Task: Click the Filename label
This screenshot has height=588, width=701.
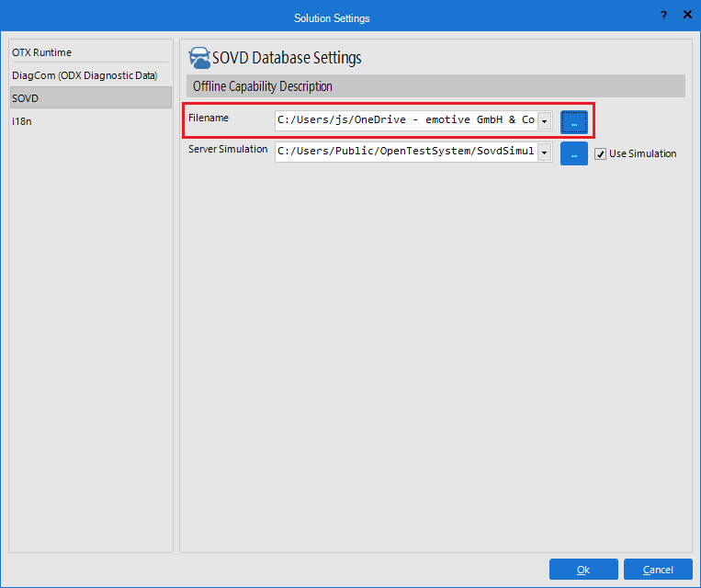Action: click(x=209, y=118)
